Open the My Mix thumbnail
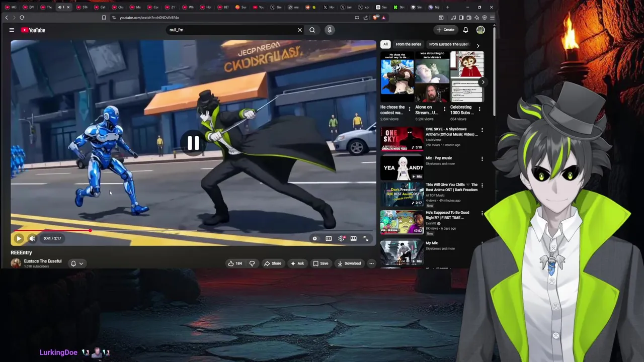This screenshot has height=362, width=644. 401,252
